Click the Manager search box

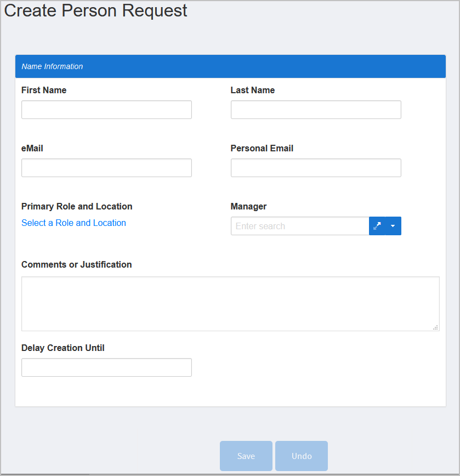pyautogui.click(x=300, y=226)
